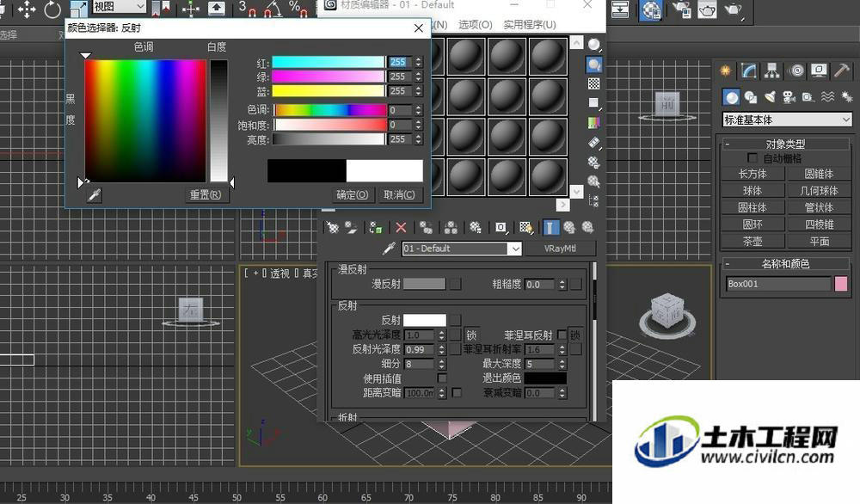Select the Lights category icon
This screenshot has height=504, width=860.
click(770, 98)
